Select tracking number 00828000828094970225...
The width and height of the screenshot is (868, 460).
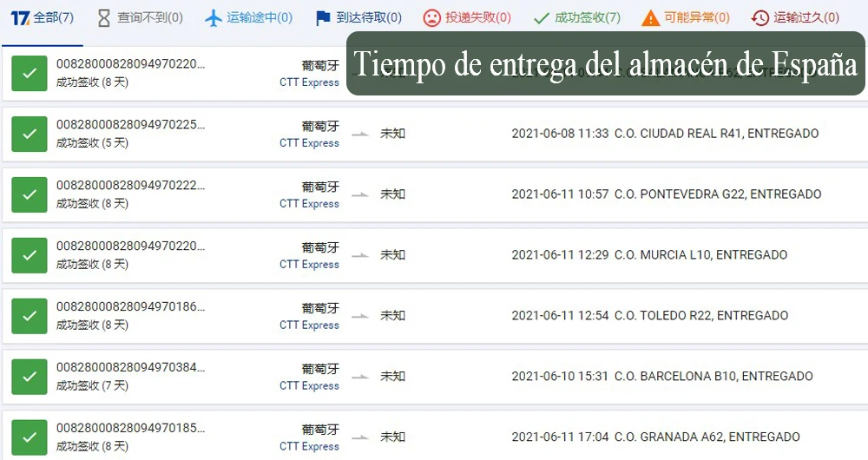tap(131, 125)
